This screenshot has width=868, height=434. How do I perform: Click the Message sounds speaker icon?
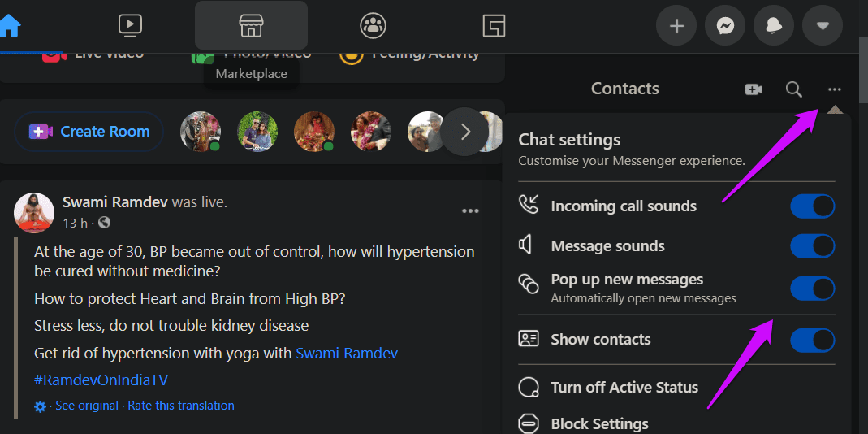click(525, 245)
